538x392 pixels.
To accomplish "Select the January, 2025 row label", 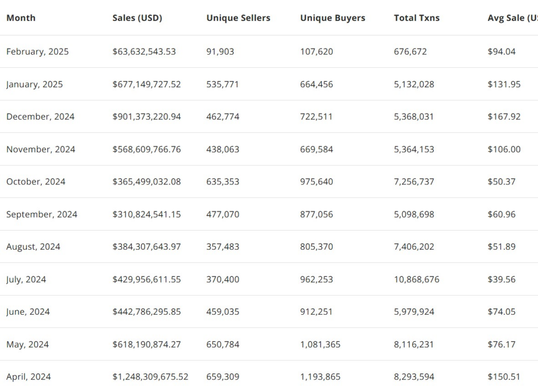I will pos(35,84).
